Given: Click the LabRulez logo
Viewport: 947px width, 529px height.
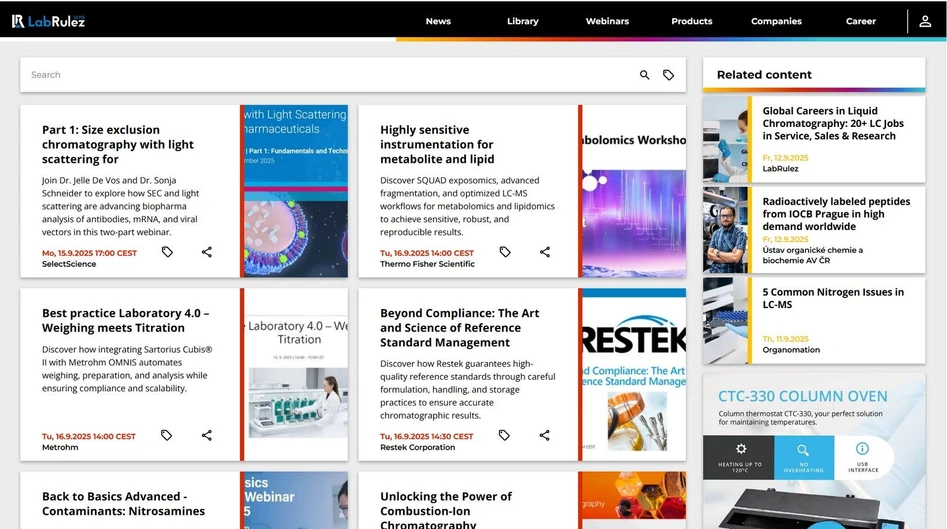Looking at the screenshot, I should pos(48,21).
